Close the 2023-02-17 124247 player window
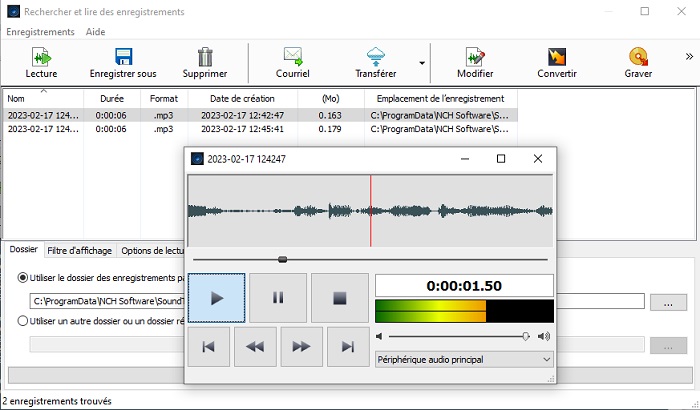700x410 pixels. click(538, 159)
